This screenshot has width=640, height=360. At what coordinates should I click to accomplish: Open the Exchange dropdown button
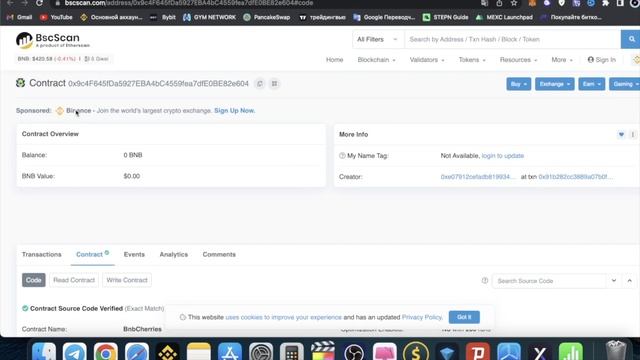tap(555, 84)
